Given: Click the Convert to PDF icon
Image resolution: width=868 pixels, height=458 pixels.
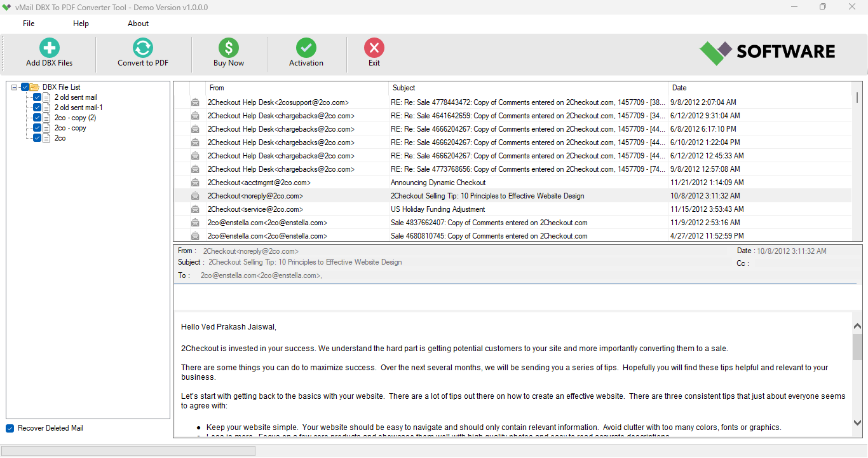Looking at the screenshot, I should pos(142,48).
